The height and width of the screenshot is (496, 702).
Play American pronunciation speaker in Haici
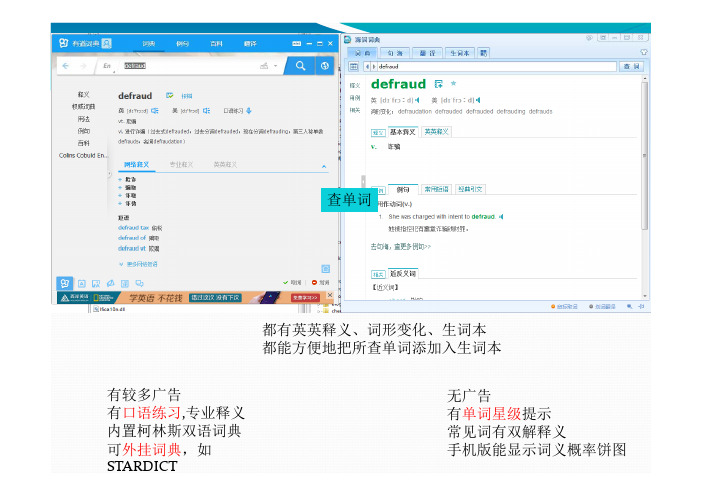click(x=478, y=100)
